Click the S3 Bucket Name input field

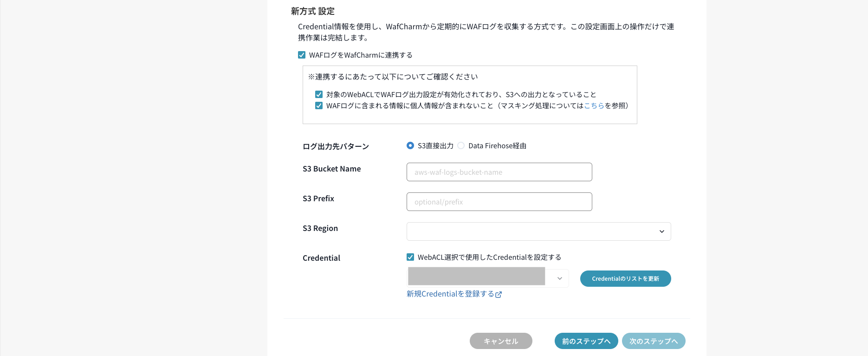[499, 172]
